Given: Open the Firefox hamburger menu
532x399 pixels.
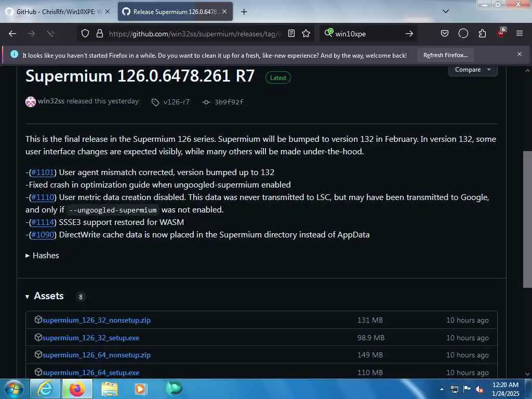Looking at the screenshot, I should (x=520, y=33).
